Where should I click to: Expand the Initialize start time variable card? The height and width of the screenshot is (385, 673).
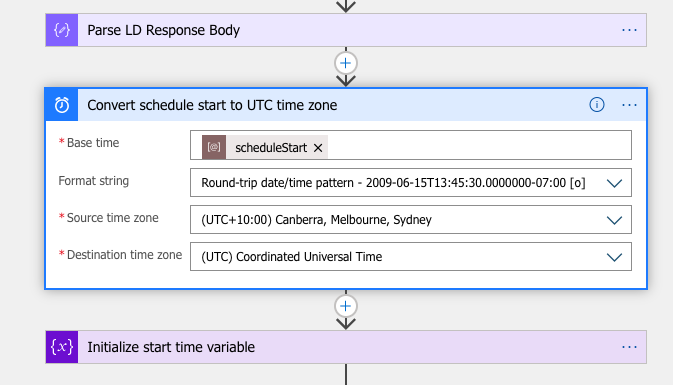pyautogui.click(x=346, y=347)
